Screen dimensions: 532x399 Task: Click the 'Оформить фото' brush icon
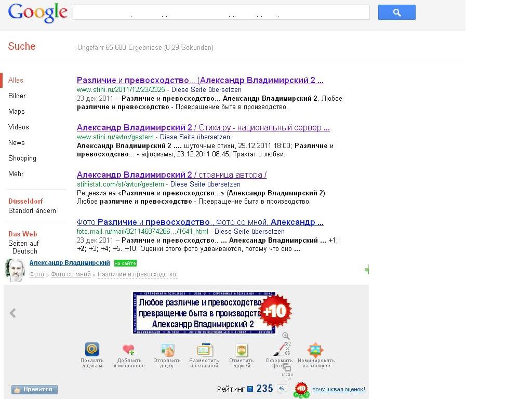click(279, 350)
